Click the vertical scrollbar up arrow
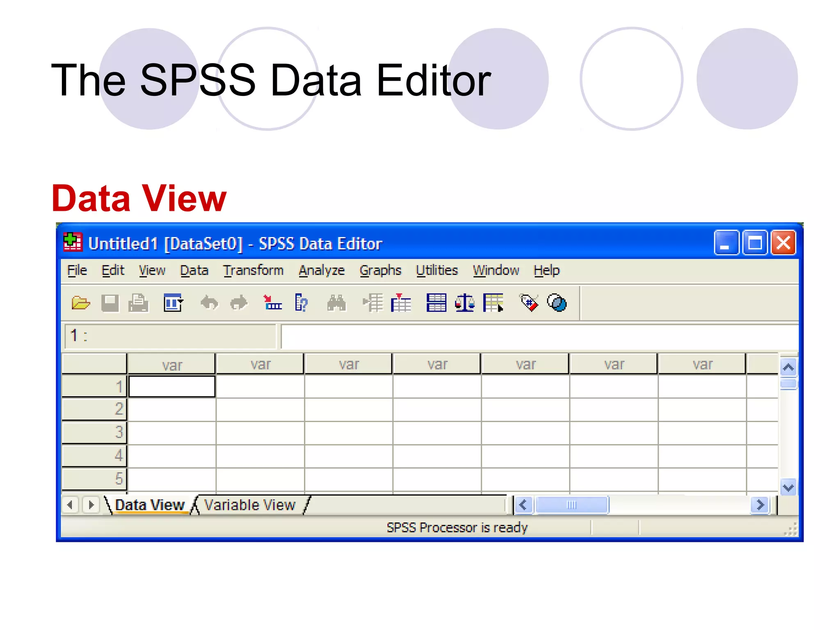This screenshot has height=630, width=840. click(x=788, y=367)
